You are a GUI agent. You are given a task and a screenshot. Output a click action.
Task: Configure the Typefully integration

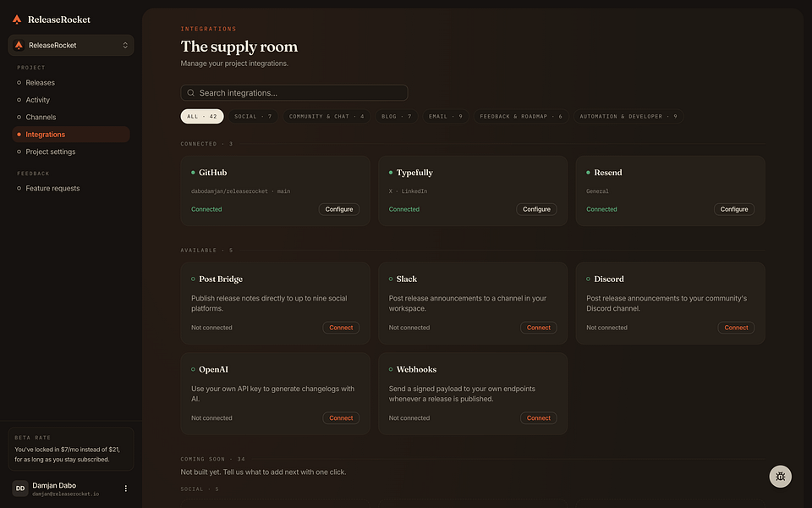(536, 209)
